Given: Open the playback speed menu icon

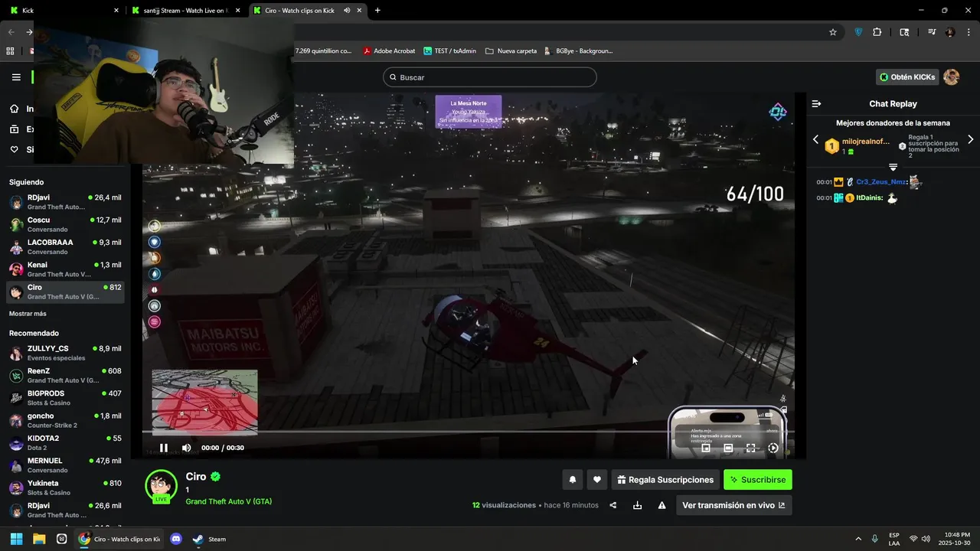Looking at the screenshot, I should pyautogui.click(x=773, y=448).
